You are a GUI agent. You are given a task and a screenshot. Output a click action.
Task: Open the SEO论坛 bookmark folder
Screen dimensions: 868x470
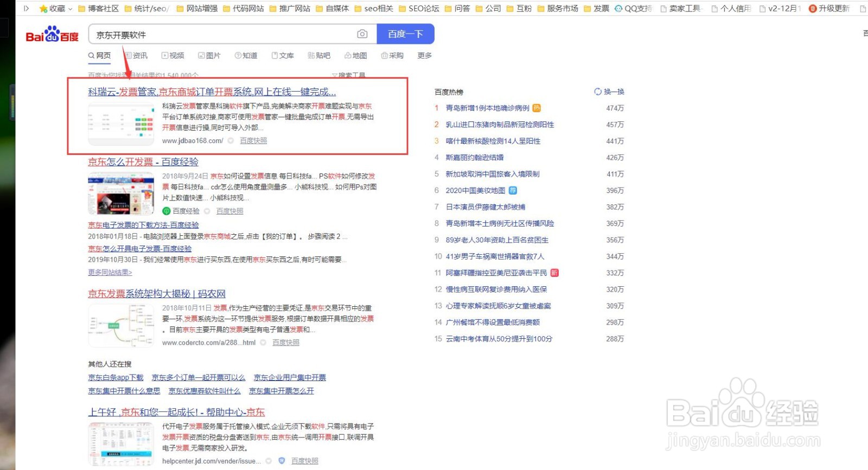coord(419,9)
